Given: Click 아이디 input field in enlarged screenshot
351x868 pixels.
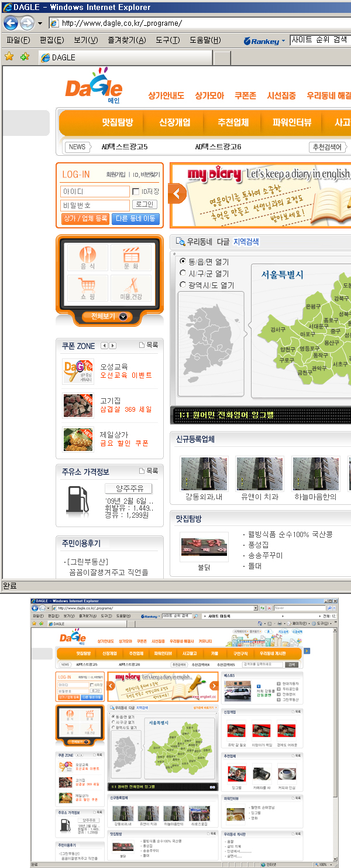Looking at the screenshot, I should click(x=95, y=192).
